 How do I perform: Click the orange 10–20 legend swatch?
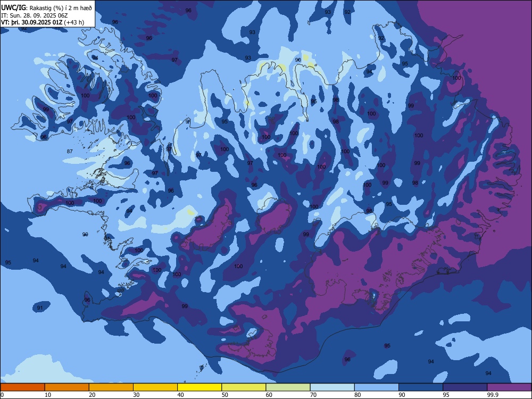(x=67, y=387)
